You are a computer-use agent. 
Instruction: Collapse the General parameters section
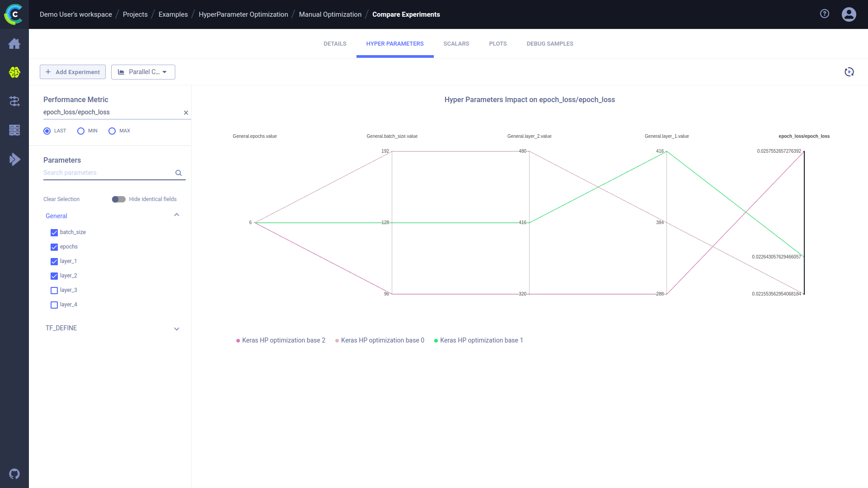coord(177,215)
